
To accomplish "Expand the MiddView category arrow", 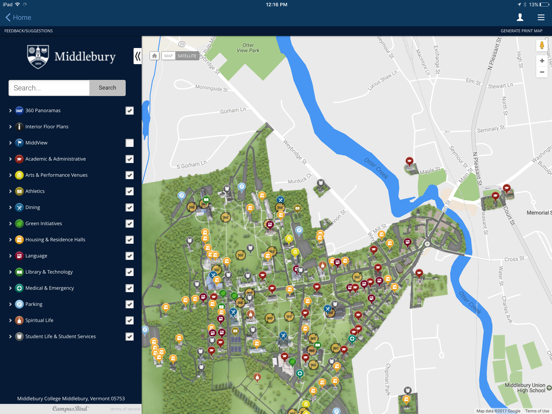I will (10, 143).
